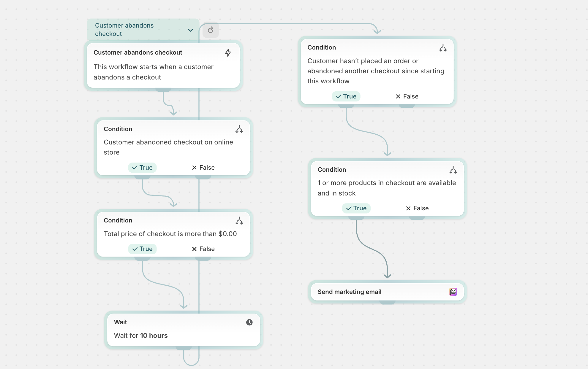Image resolution: width=588 pixels, height=369 pixels.
Task: Expand the True output below the stock condition
Action: pyautogui.click(x=356, y=217)
